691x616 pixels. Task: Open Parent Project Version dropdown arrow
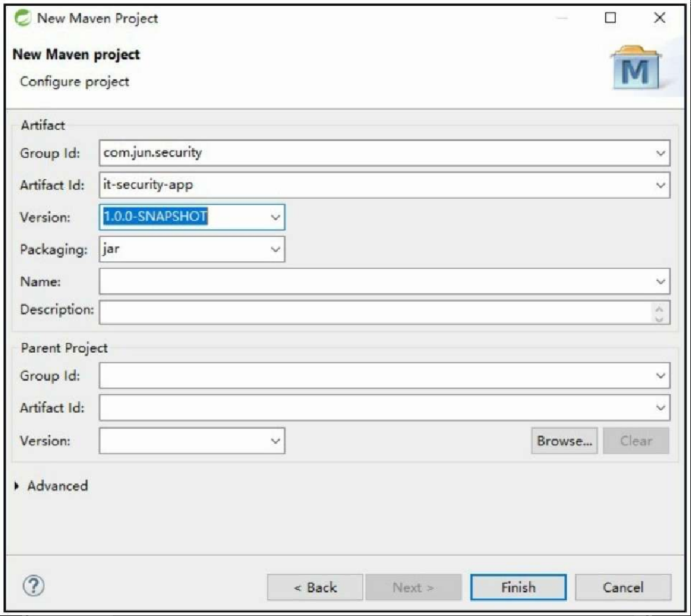[x=275, y=441]
